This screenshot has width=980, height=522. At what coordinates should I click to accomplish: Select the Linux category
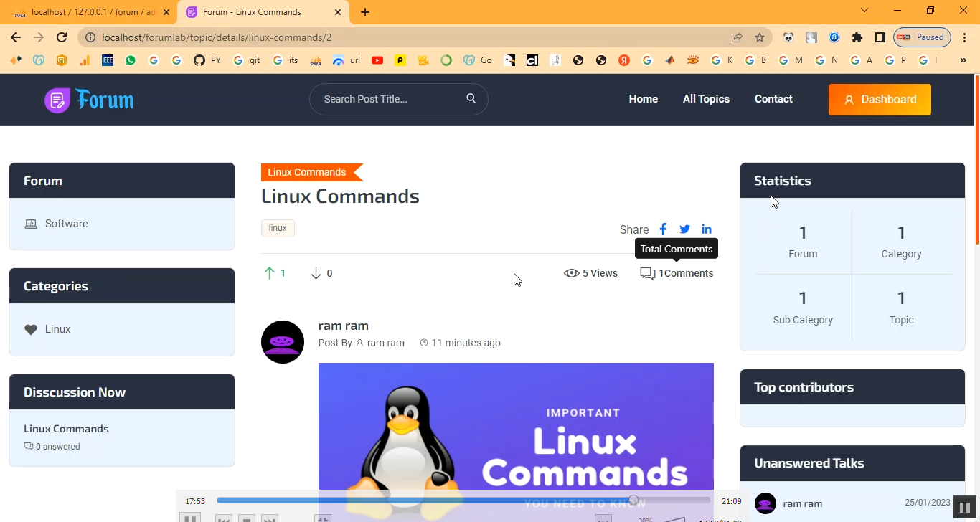click(x=57, y=329)
